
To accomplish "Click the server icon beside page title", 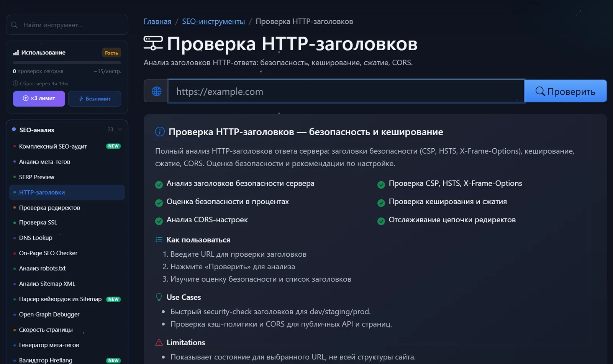I will point(153,43).
